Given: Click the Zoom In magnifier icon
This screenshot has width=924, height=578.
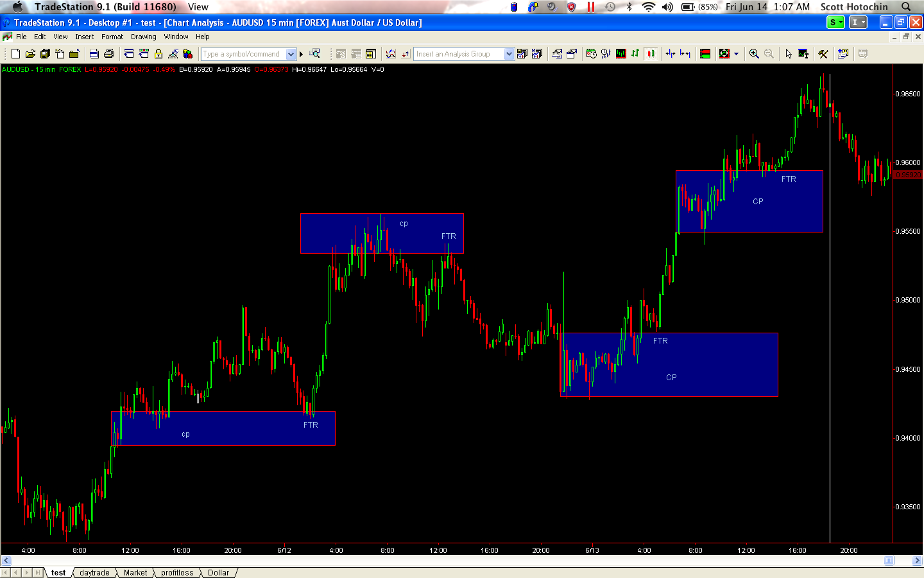Looking at the screenshot, I should click(x=754, y=54).
